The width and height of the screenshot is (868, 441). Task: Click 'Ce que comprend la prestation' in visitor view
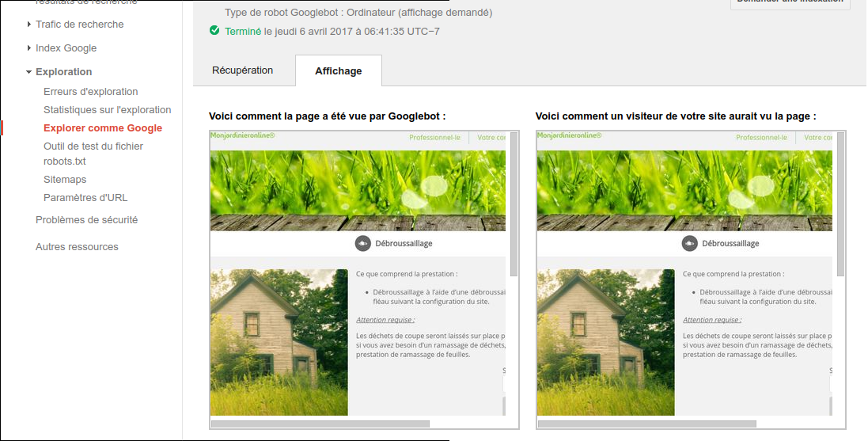click(733, 274)
